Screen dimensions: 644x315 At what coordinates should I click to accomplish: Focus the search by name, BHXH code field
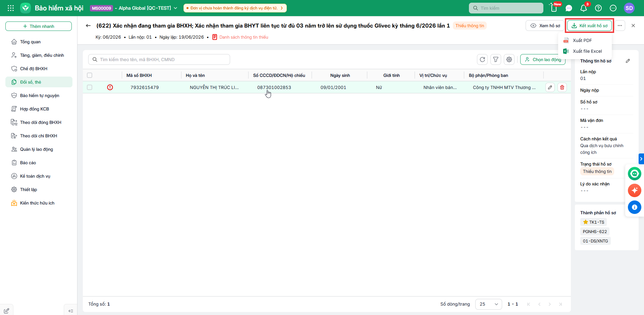[x=159, y=59]
